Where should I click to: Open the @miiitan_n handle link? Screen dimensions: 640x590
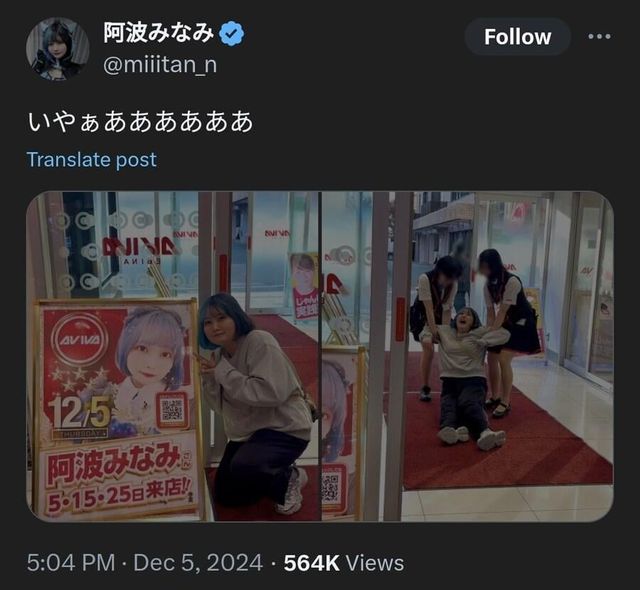(160, 64)
